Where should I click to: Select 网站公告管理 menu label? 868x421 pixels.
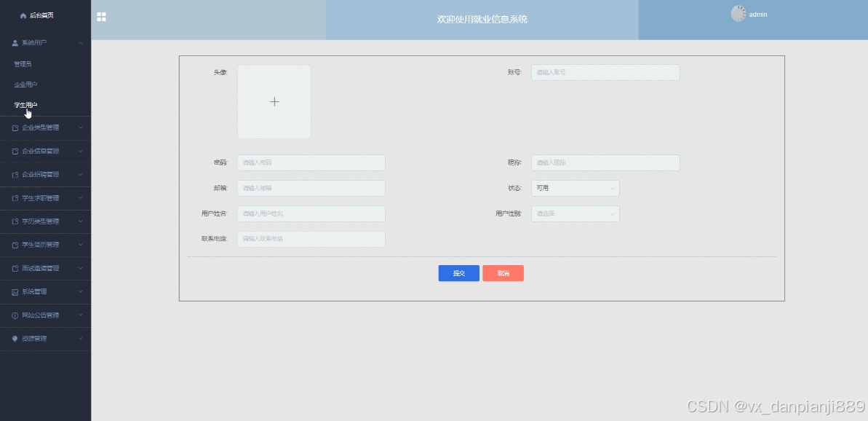(41, 315)
